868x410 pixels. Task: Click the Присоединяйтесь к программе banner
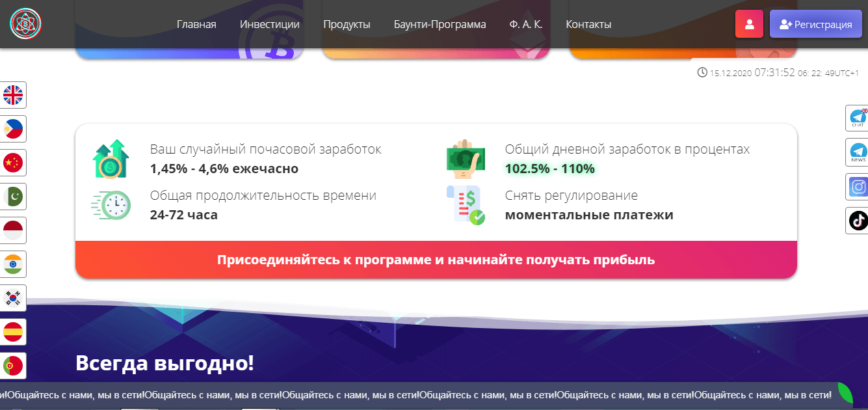(x=436, y=260)
